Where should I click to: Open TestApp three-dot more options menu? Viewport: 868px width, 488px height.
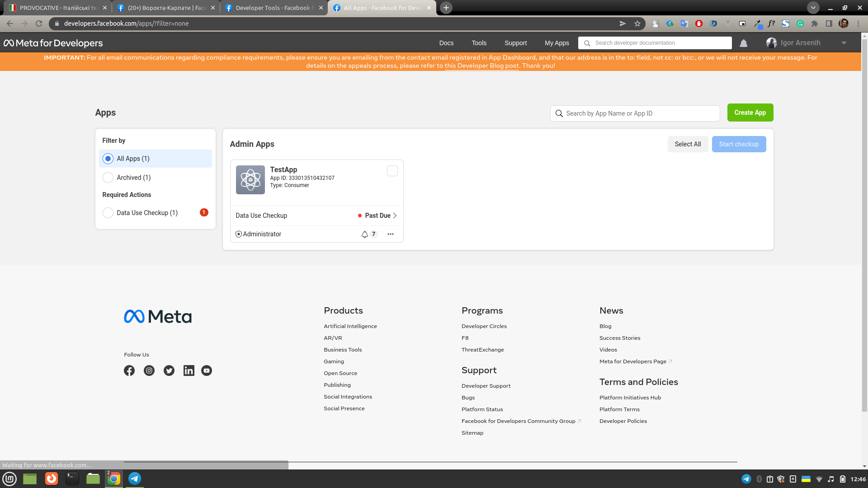point(391,234)
